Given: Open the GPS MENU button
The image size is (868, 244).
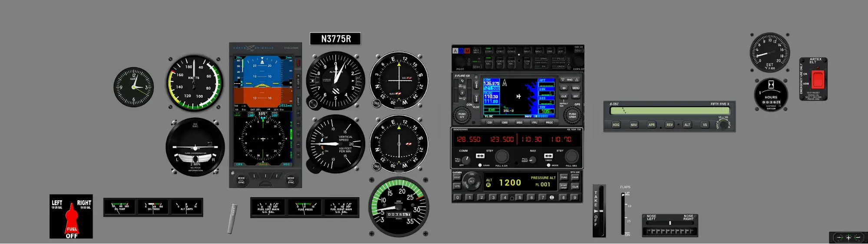Looking at the screenshot, I should tap(576, 88).
